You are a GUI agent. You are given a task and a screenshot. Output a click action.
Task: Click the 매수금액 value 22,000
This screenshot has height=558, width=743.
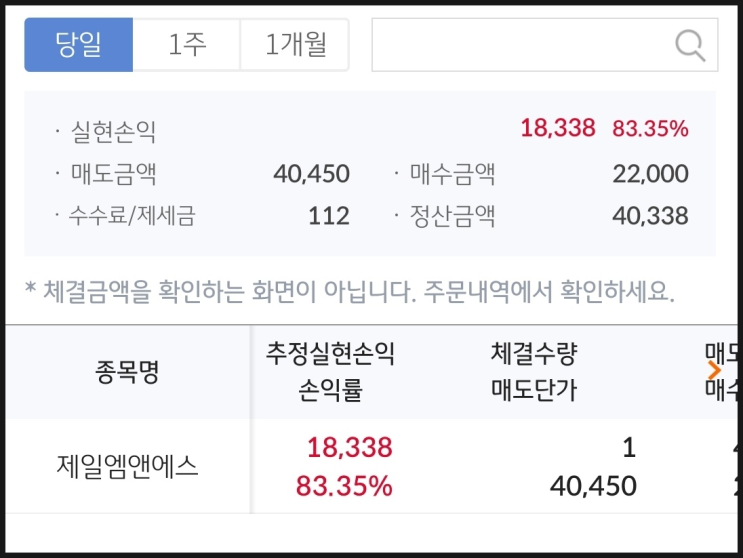pyautogui.click(x=650, y=174)
